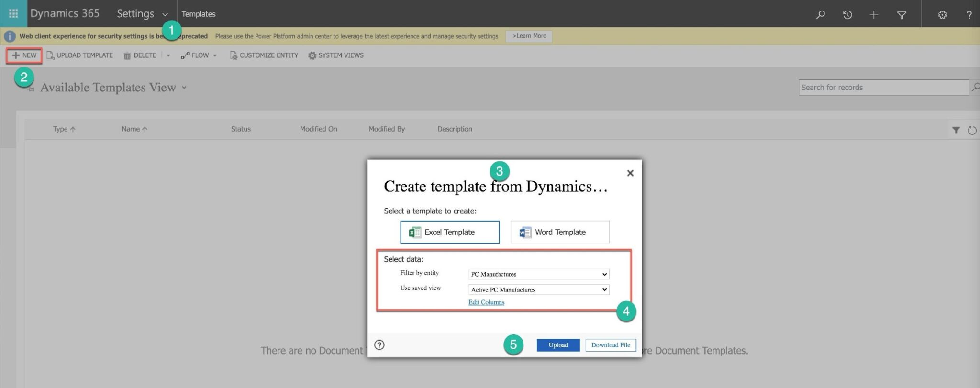
Task: Click the Status column header
Action: coord(241,129)
